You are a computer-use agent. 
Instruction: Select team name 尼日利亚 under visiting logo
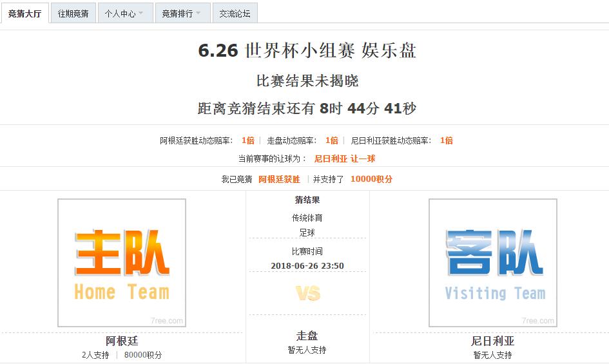[493, 341]
